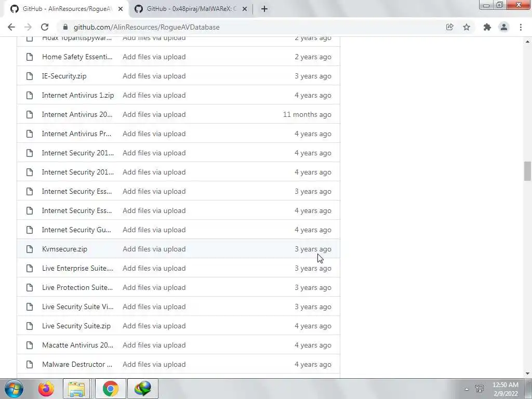
Task: Open the extensions puzzle icon
Action: pos(487,27)
